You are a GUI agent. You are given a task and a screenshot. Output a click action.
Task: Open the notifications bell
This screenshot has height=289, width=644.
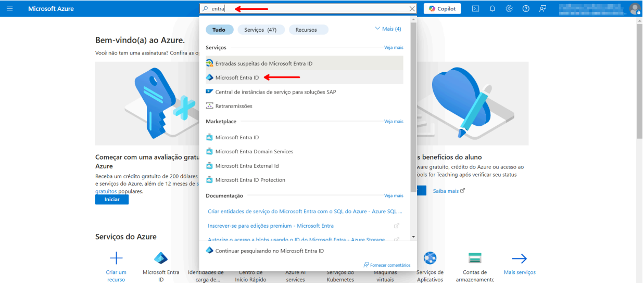click(492, 9)
